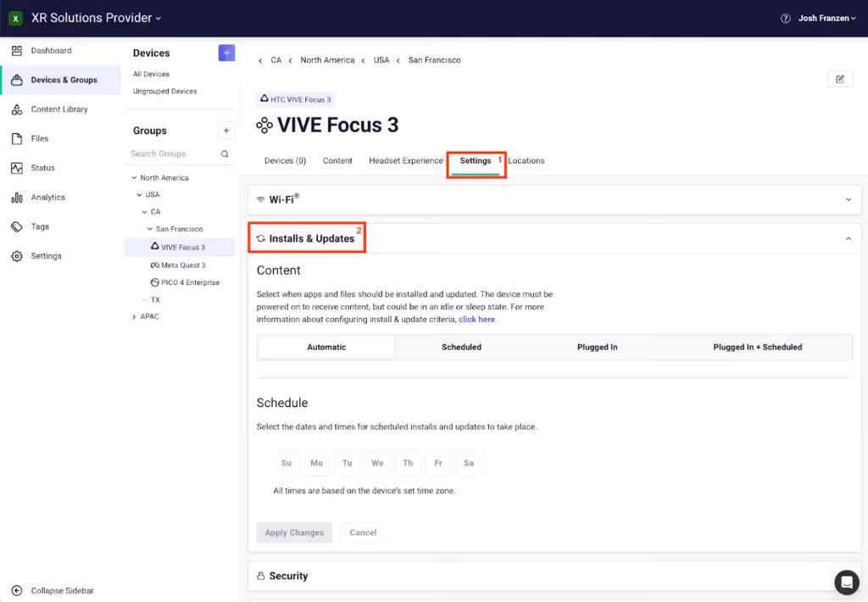Viewport: 868px width, 602px height.
Task: Open the click here documentation link
Action: click(476, 320)
